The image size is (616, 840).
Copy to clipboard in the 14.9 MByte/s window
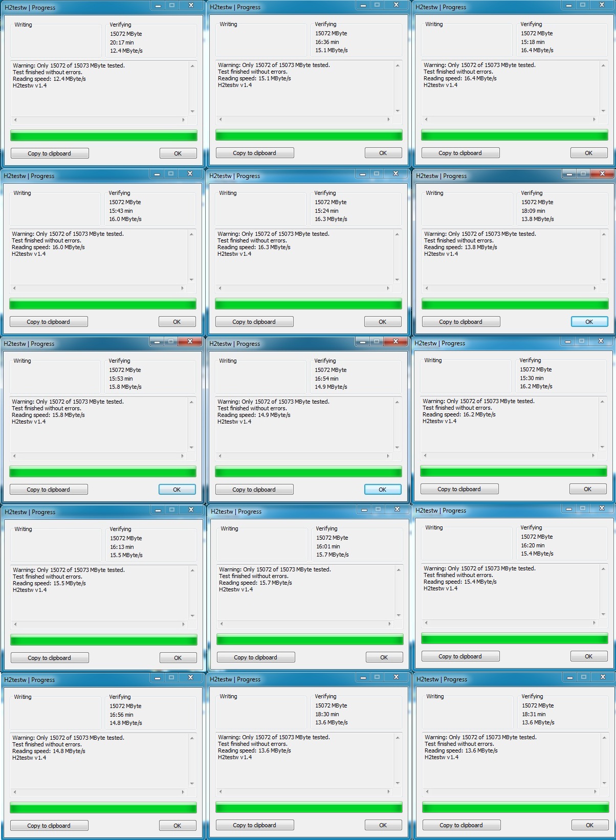(254, 490)
